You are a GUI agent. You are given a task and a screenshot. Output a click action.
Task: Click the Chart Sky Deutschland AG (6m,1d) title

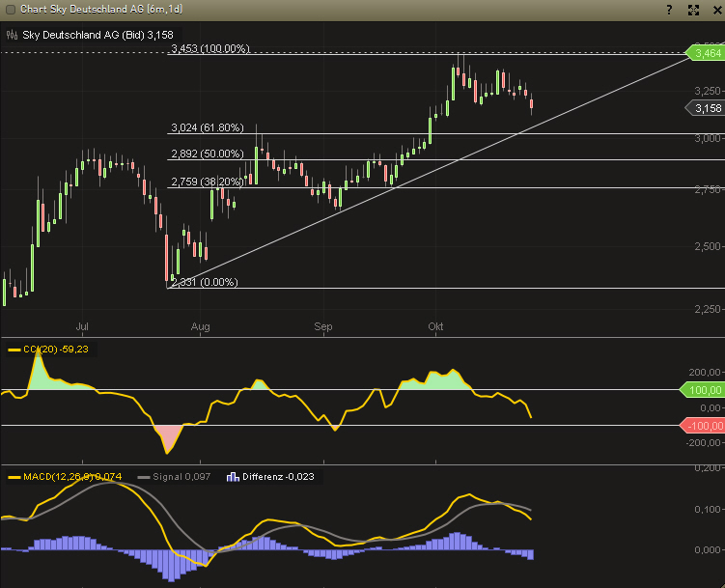pyautogui.click(x=101, y=10)
